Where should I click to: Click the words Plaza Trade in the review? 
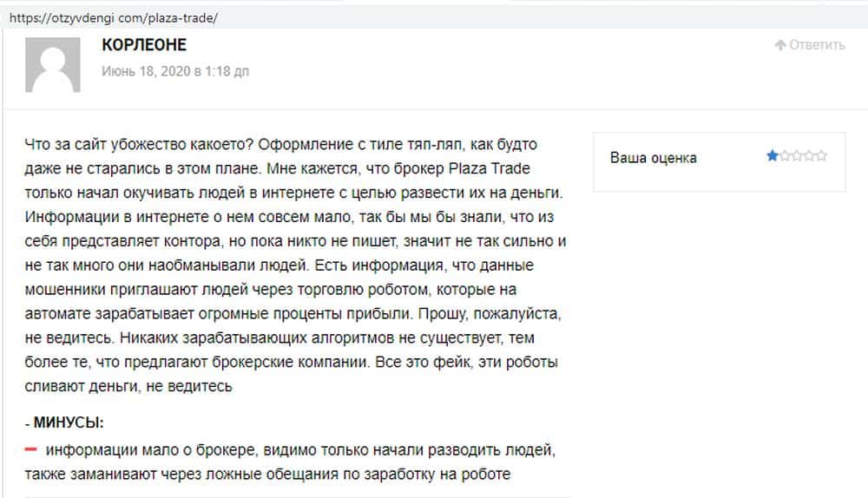[x=487, y=167]
